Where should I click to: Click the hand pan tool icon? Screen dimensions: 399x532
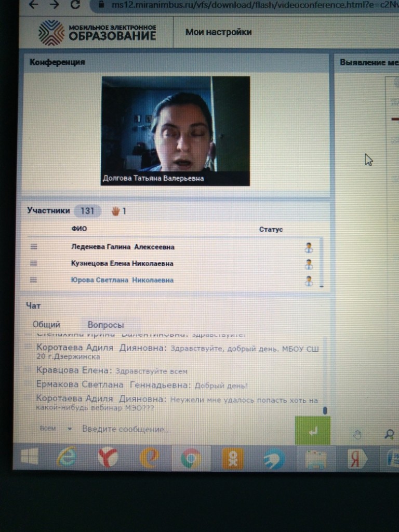click(x=357, y=434)
